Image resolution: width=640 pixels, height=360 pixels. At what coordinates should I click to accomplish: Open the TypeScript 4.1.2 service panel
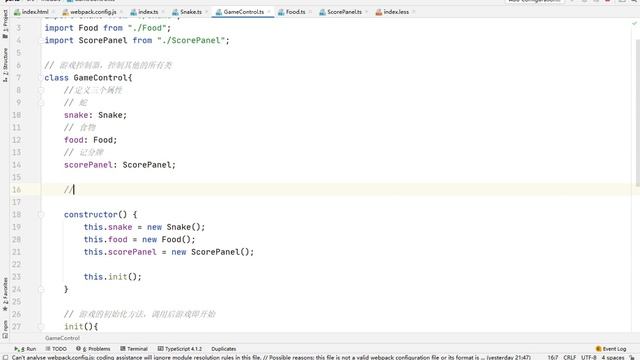click(180, 349)
